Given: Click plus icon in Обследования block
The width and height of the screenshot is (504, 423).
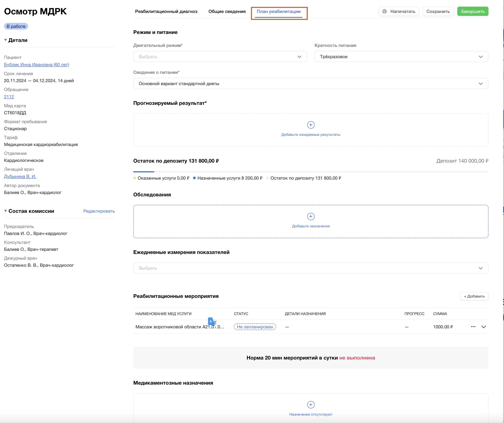Looking at the screenshot, I should tap(311, 216).
